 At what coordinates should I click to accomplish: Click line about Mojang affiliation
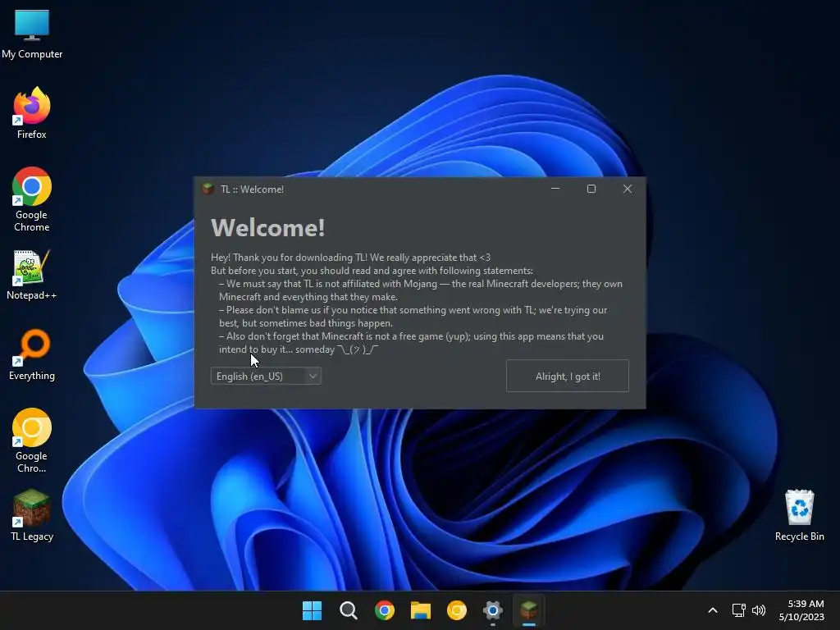point(421,290)
